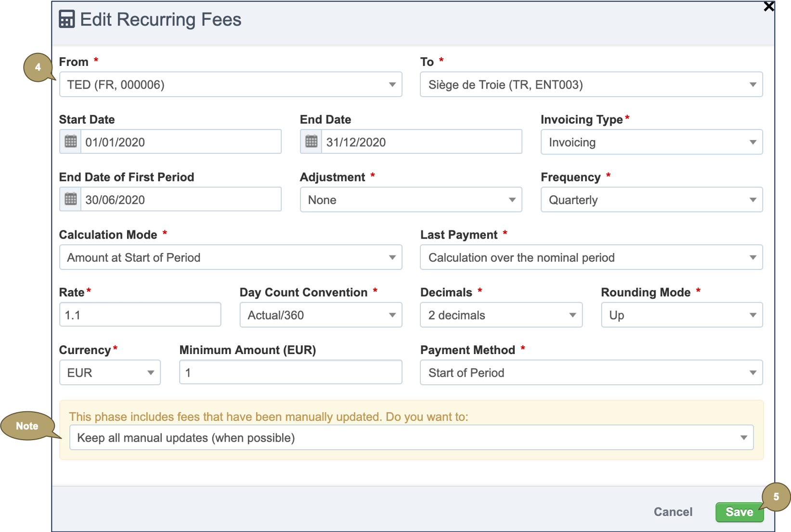Change the Frequency dropdown from Quarterly
791x532 pixels.
click(651, 200)
